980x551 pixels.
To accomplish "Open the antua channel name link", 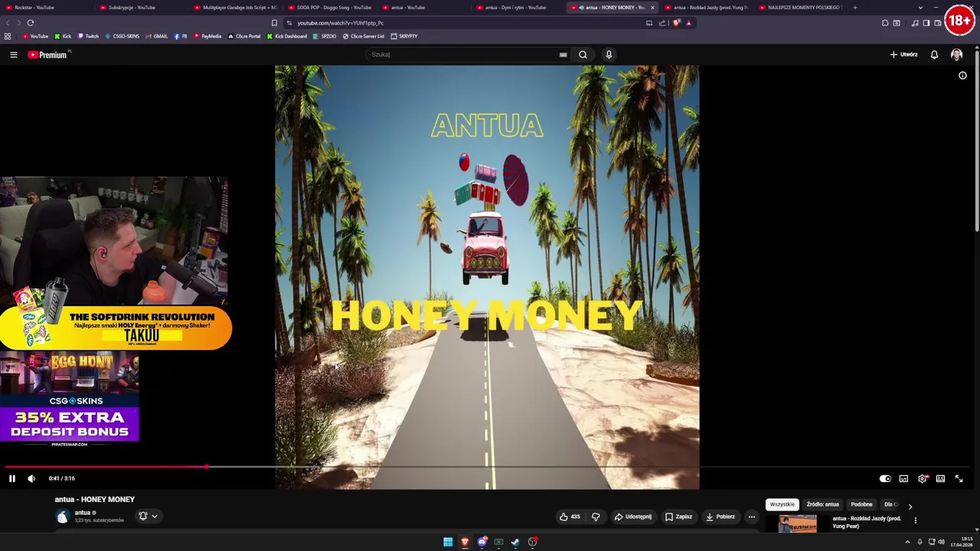I will [83, 513].
